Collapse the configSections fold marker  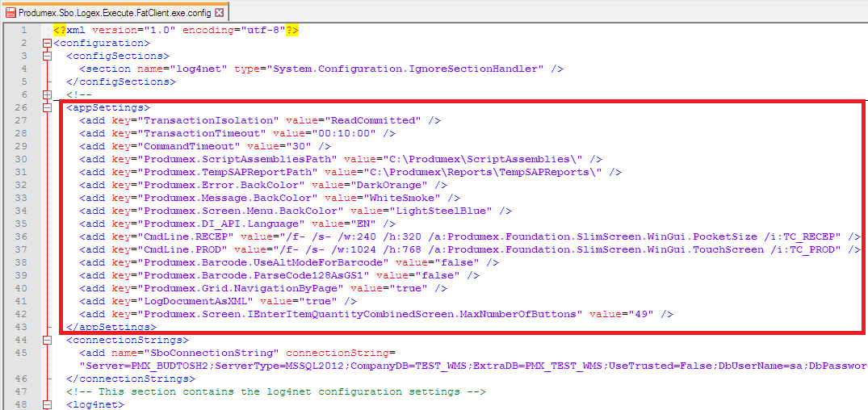47,56
